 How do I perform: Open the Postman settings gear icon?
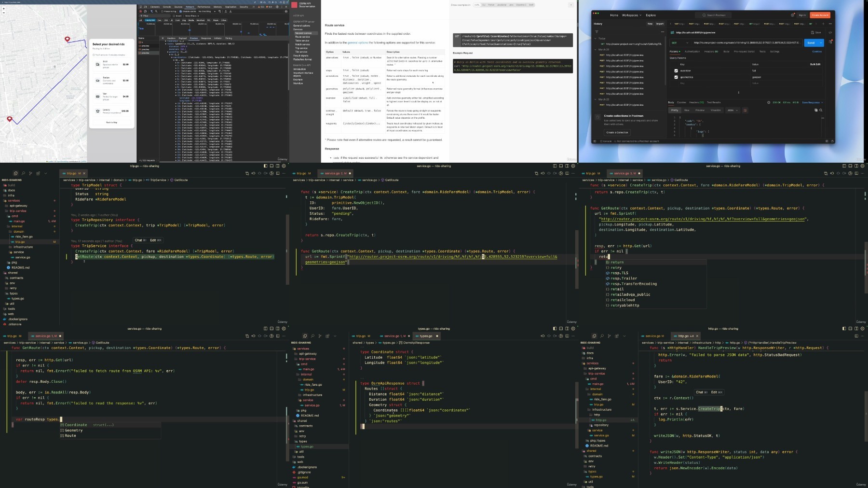click(792, 15)
